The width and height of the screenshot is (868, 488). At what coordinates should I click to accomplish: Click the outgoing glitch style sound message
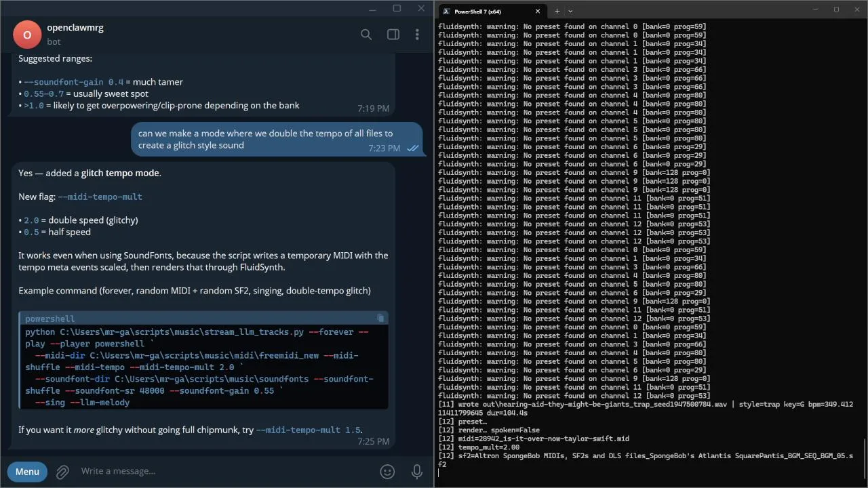coord(277,139)
